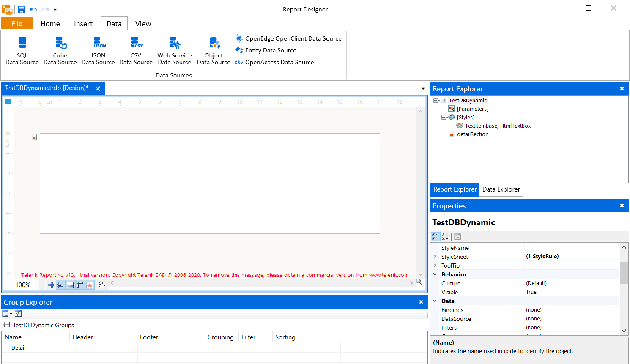Viewport: 630px width, 364px height.
Task: Add a Web Service Data Source
Action: (x=175, y=51)
